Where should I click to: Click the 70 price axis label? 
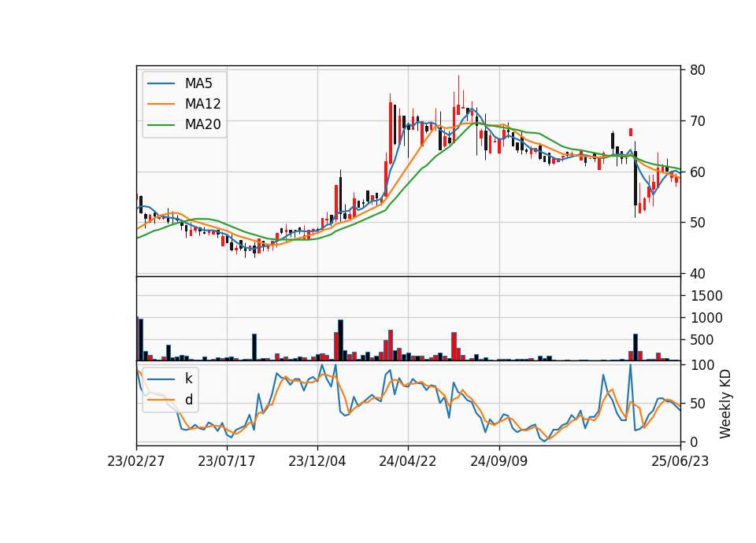698,121
